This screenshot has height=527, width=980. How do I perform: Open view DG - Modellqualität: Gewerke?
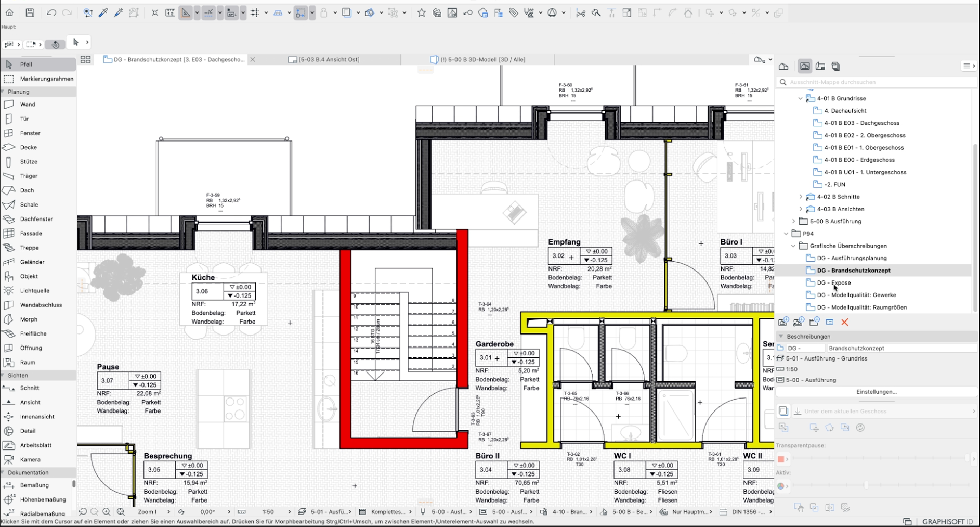pyautogui.click(x=856, y=295)
